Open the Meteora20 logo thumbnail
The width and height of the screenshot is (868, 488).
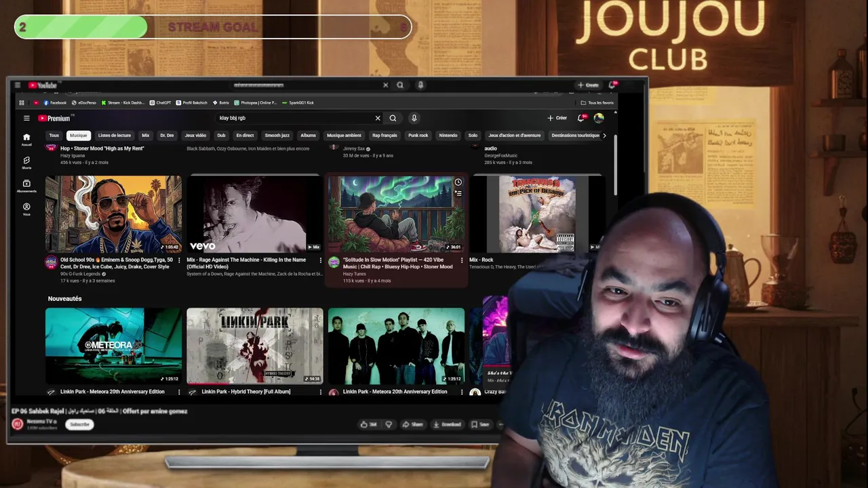(x=113, y=346)
